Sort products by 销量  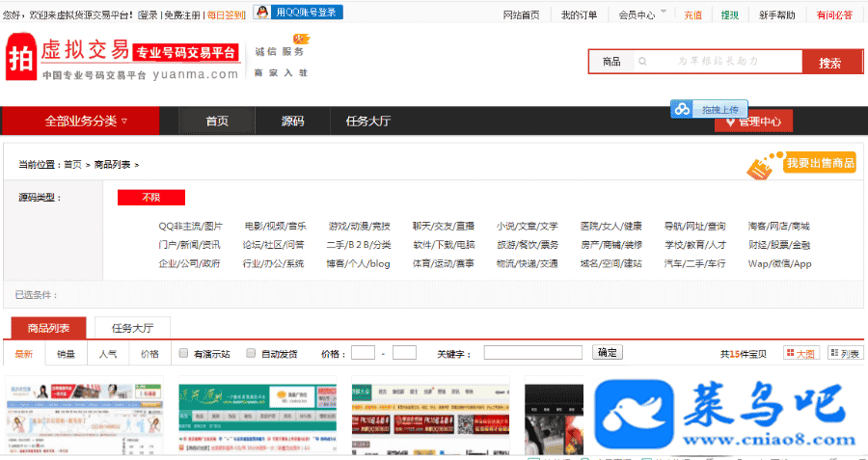point(66,354)
